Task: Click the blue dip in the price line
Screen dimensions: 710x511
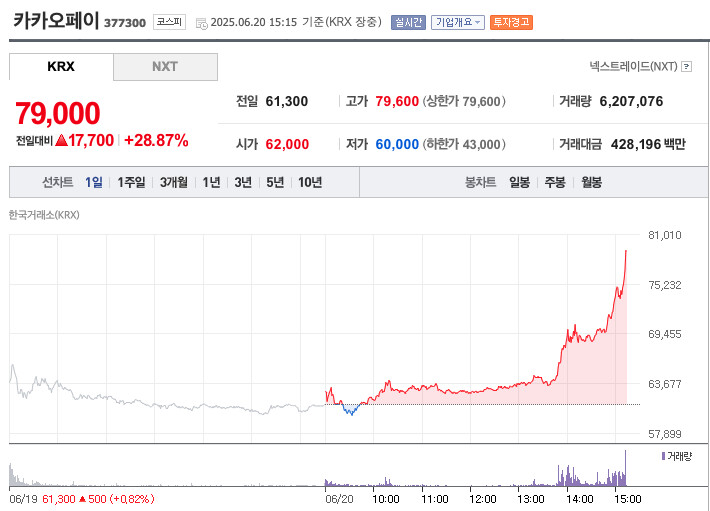Action: coord(351,410)
